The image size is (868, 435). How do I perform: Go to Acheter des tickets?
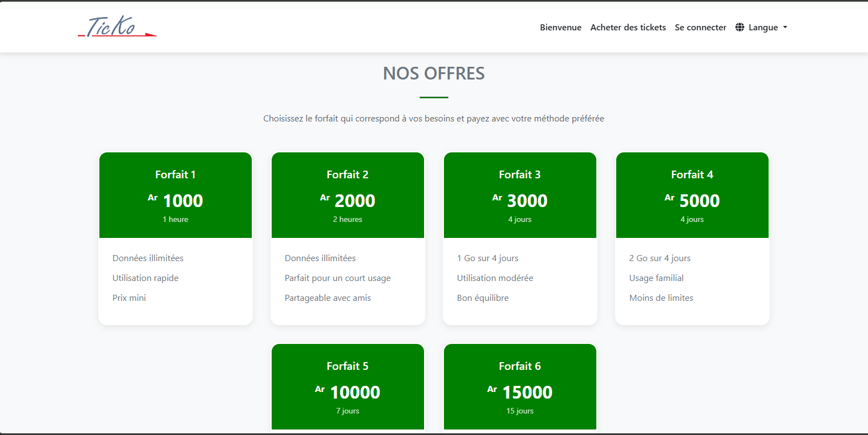[x=628, y=27]
